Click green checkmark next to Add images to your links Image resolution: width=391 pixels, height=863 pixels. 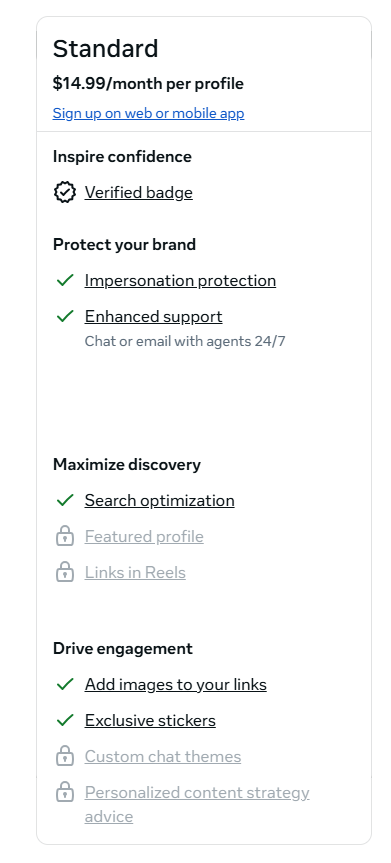click(x=65, y=684)
